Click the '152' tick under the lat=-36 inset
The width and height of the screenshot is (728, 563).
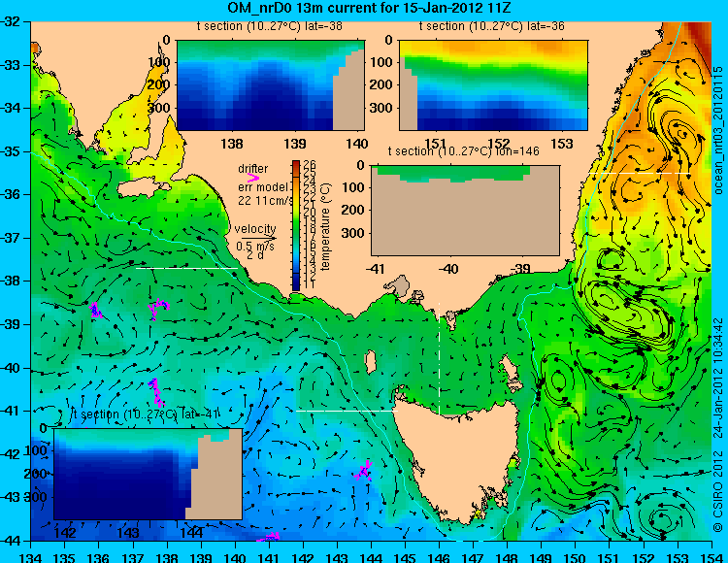pyautogui.click(x=499, y=144)
